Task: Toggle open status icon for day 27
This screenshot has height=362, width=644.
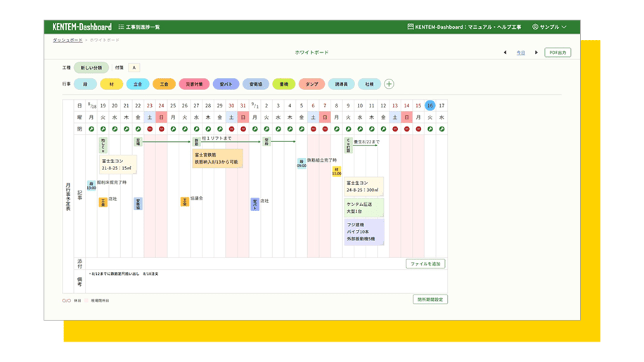Action: click(196, 129)
